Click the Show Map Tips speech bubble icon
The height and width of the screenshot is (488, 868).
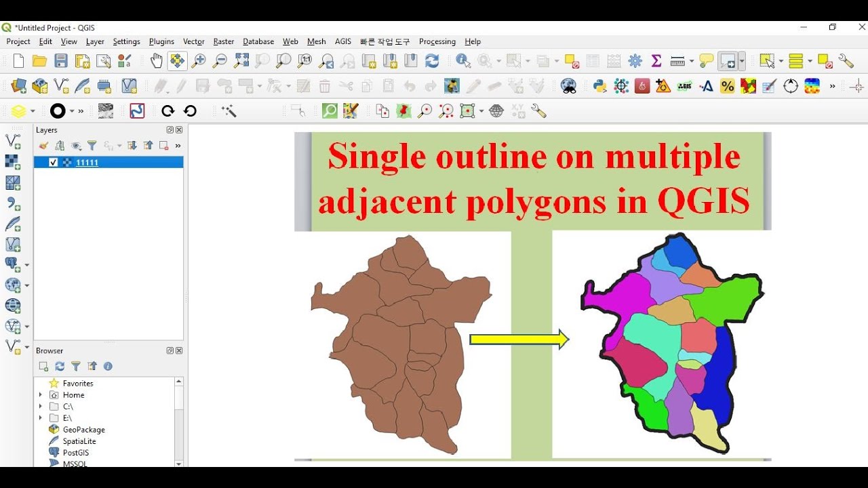tap(707, 61)
